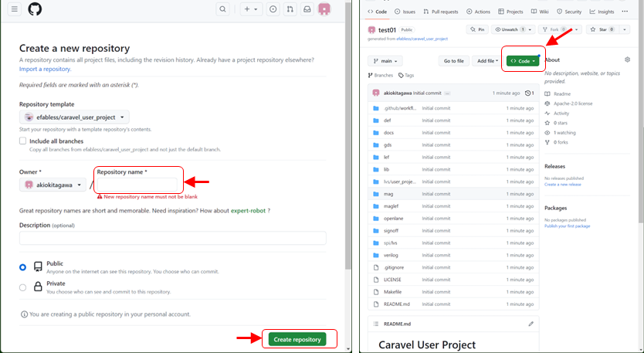Open the openlane folder
The width and height of the screenshot is (644, 353).
(394, 219)
